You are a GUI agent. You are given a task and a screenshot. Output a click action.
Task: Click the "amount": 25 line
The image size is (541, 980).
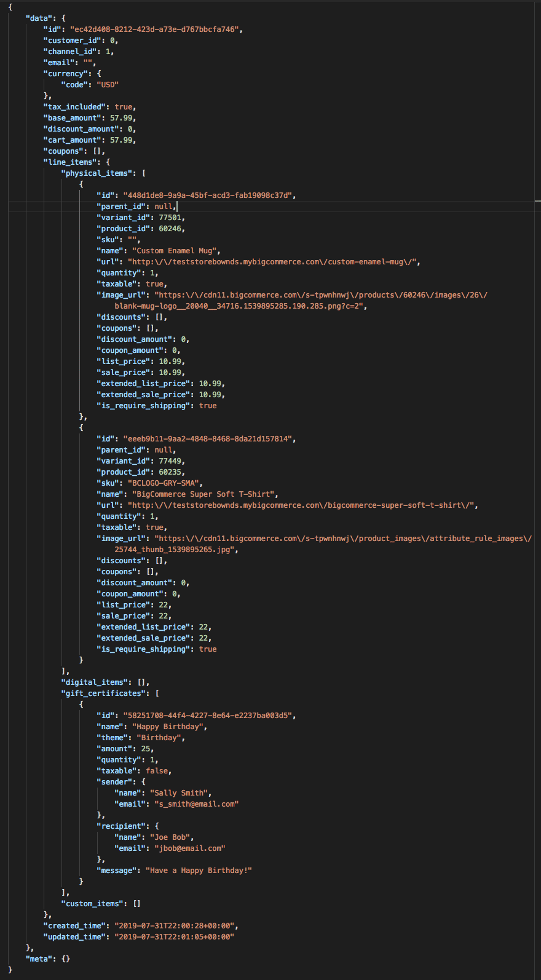coord(125,749)
